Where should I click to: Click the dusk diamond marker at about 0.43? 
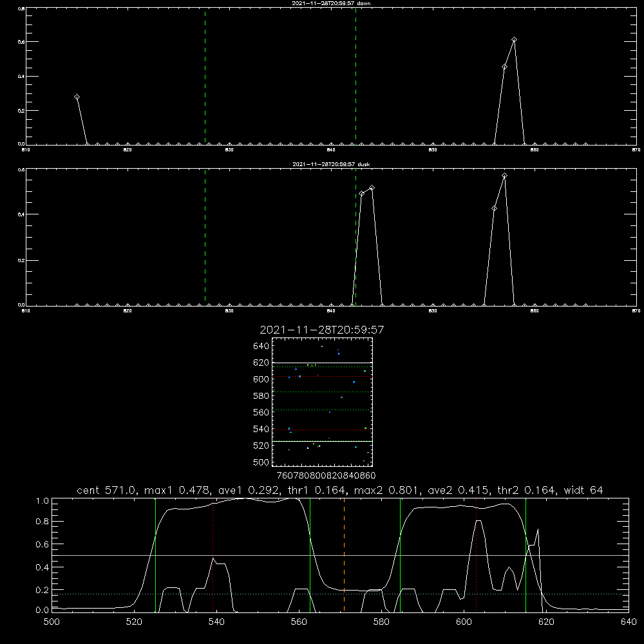(x=494, y=208)
